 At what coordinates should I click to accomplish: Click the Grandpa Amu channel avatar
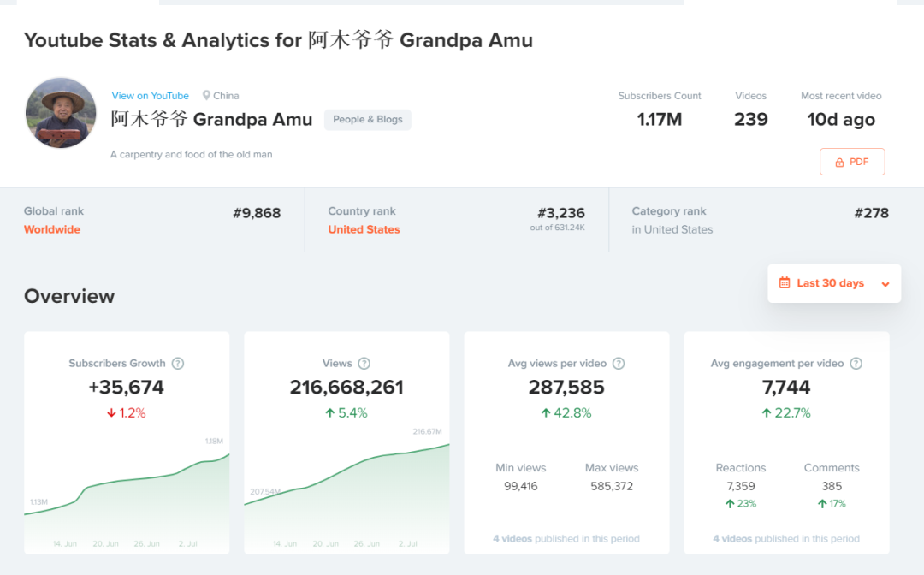(61, 113)
